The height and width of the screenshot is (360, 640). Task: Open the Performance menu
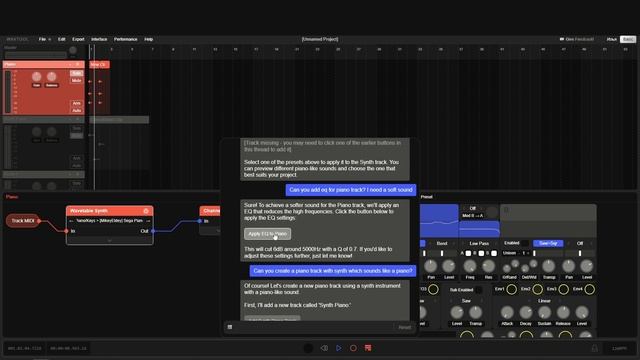[x=125, y=39]
